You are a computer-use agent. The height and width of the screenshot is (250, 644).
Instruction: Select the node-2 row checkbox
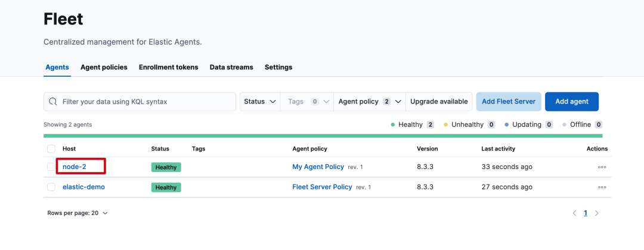point(51,167)
